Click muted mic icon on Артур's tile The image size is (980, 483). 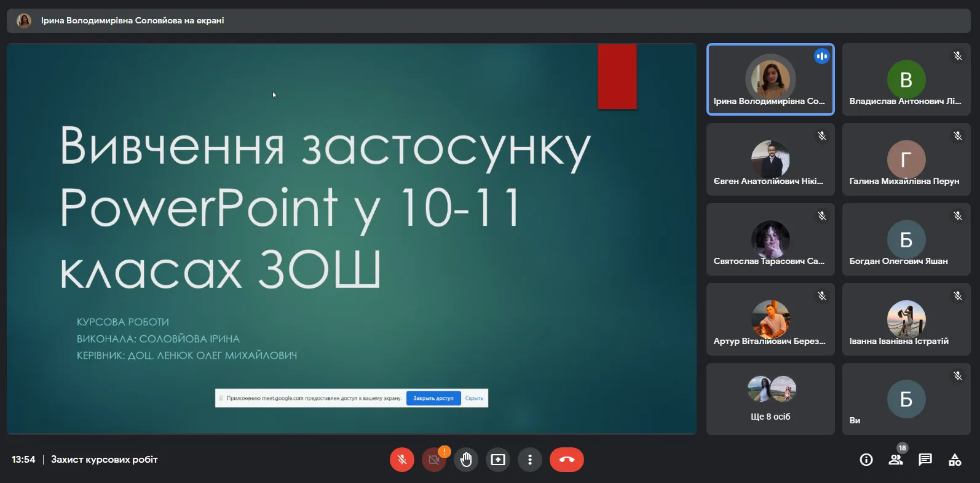click(x=821, y=296)
